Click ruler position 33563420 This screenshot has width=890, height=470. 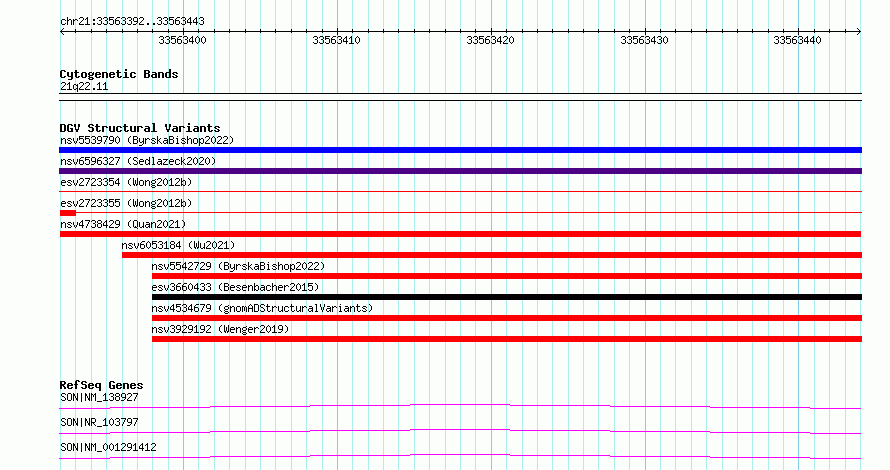490,40
